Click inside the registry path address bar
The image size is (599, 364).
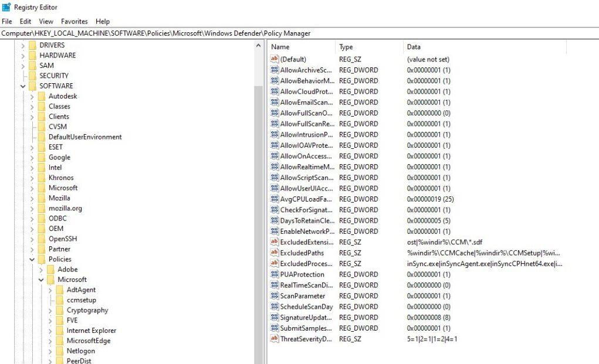tap(176, 33)
